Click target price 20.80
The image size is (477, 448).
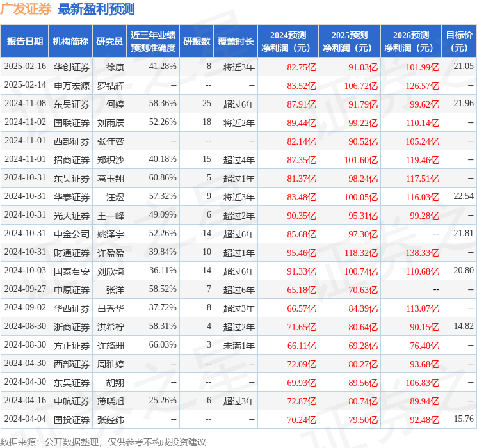coord(464,270)
